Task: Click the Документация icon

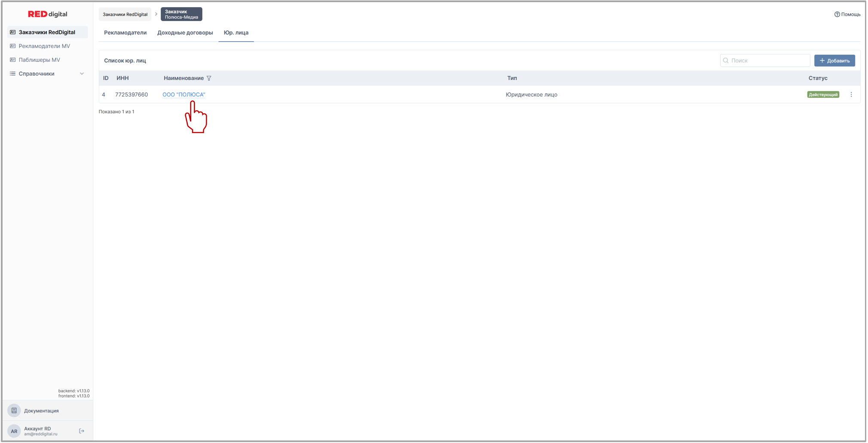Action: pyautogui.click(x=14, y=411)
